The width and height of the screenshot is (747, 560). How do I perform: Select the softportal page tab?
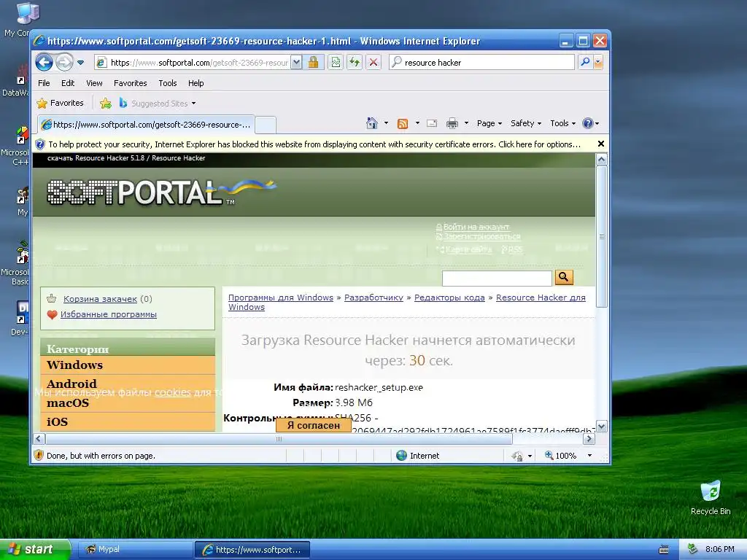[x=146, y=125]
